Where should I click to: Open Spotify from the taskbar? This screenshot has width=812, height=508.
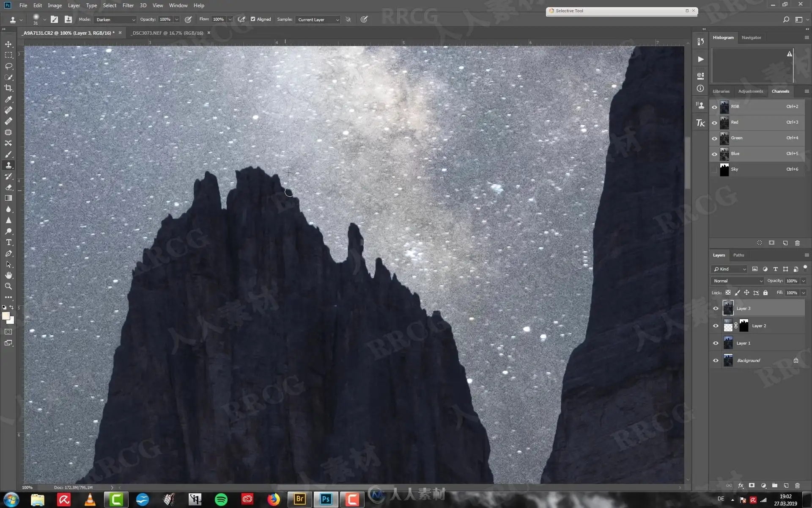tap(221, 500)
